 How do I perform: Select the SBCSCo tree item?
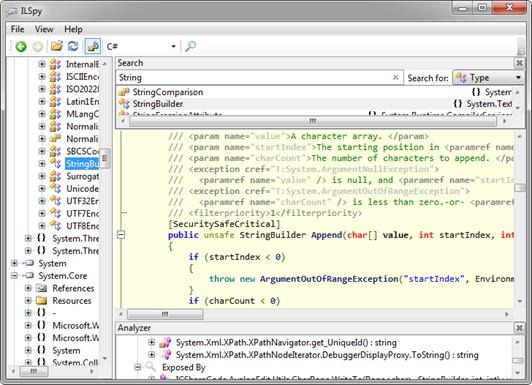coord(82,151)
